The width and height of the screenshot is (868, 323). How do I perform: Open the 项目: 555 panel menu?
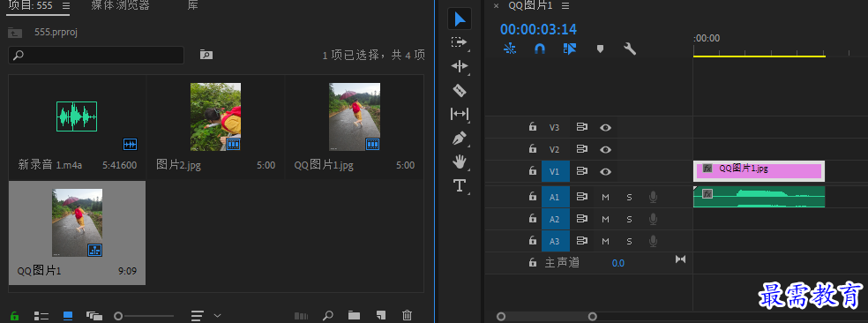click(x=66, y=5)
